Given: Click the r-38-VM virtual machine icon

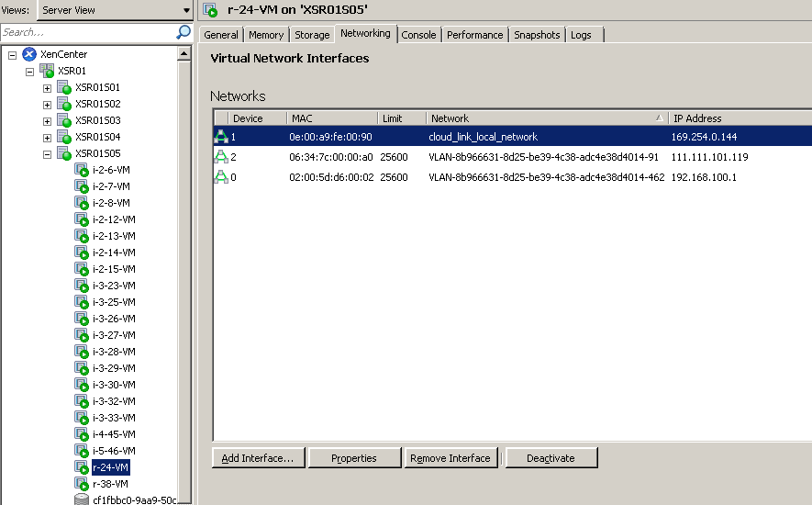Looking at the screenshot, I should (x=81, y=484).
